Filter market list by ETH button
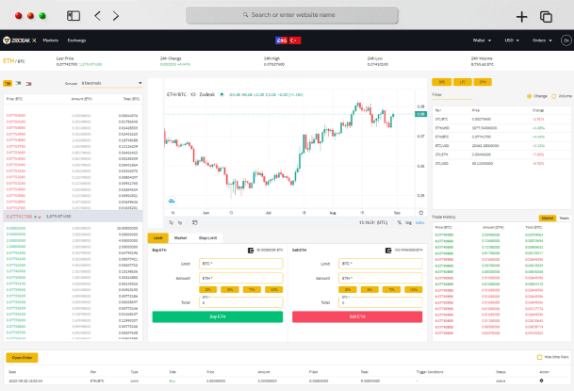The width and height of the screenshot is (574, 391). tap(483, 82)
